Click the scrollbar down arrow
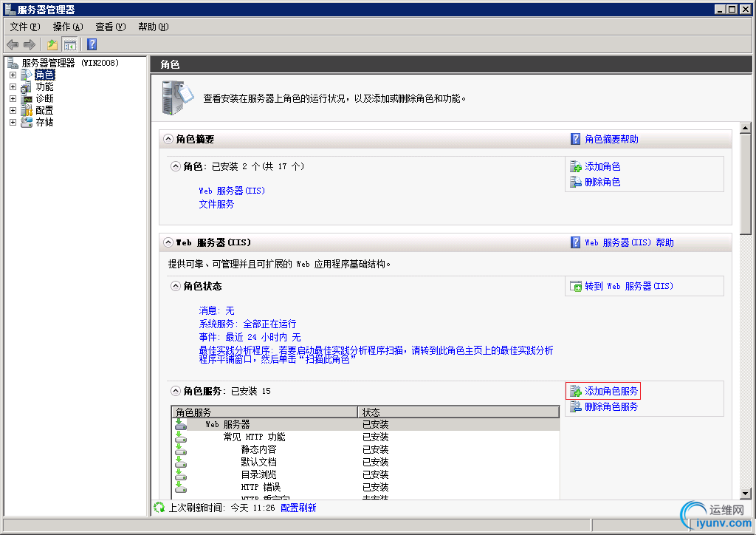 [x=746, y=494]
